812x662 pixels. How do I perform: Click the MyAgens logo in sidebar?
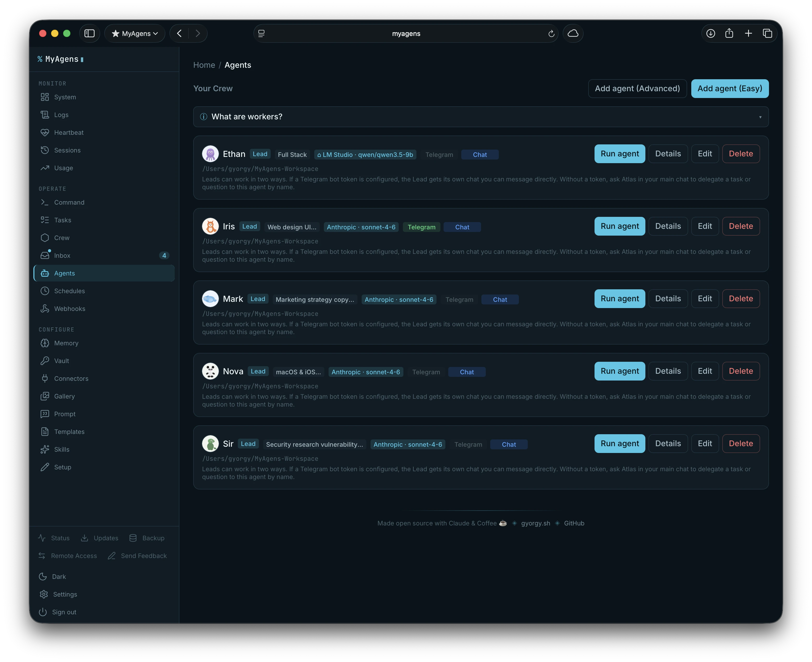(x=61, y=59)
